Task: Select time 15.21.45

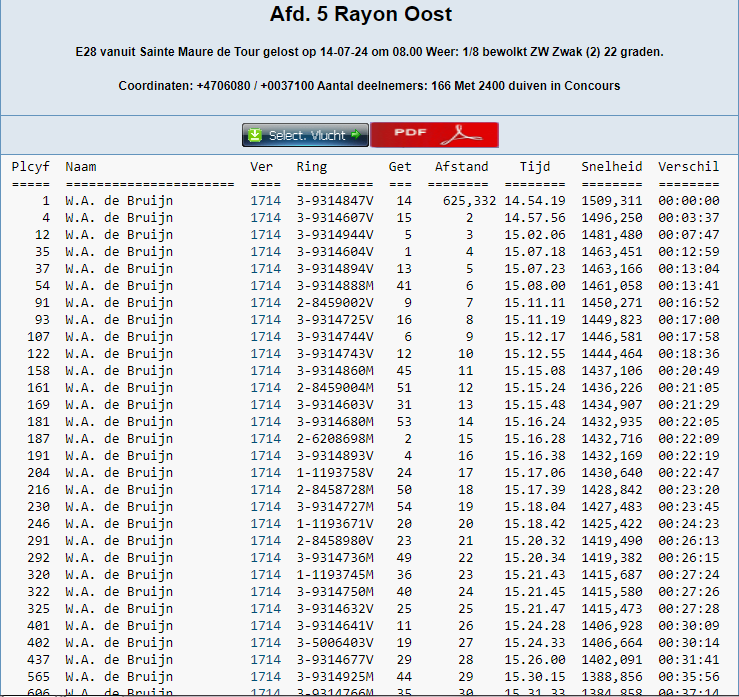Action: (535, 591)
